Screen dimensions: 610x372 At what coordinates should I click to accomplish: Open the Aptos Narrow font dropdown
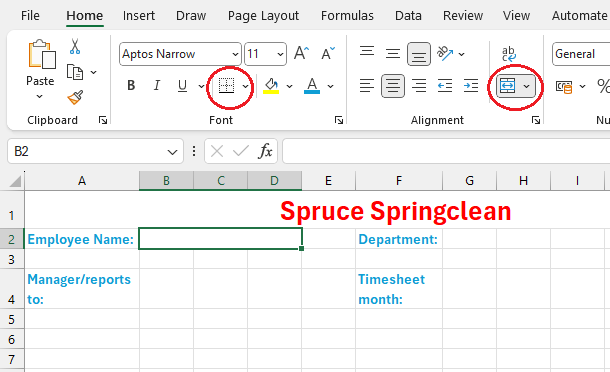(x=235, y=54)
